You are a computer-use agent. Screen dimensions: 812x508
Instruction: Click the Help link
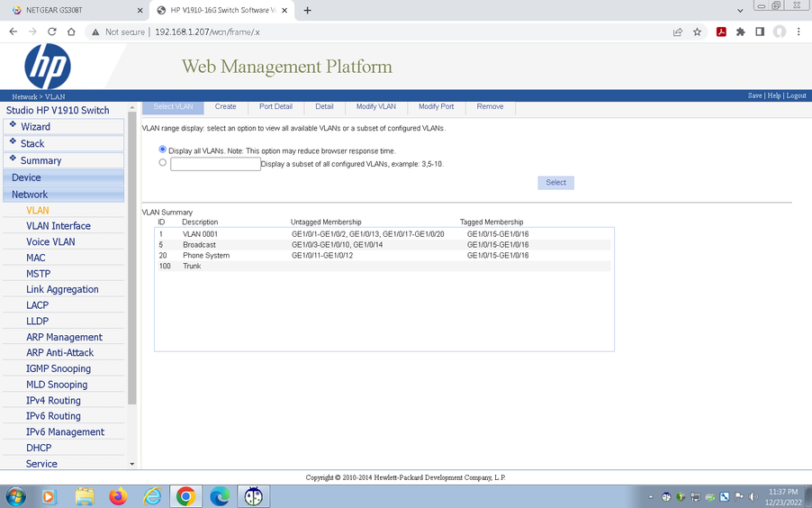click(773, 95)
